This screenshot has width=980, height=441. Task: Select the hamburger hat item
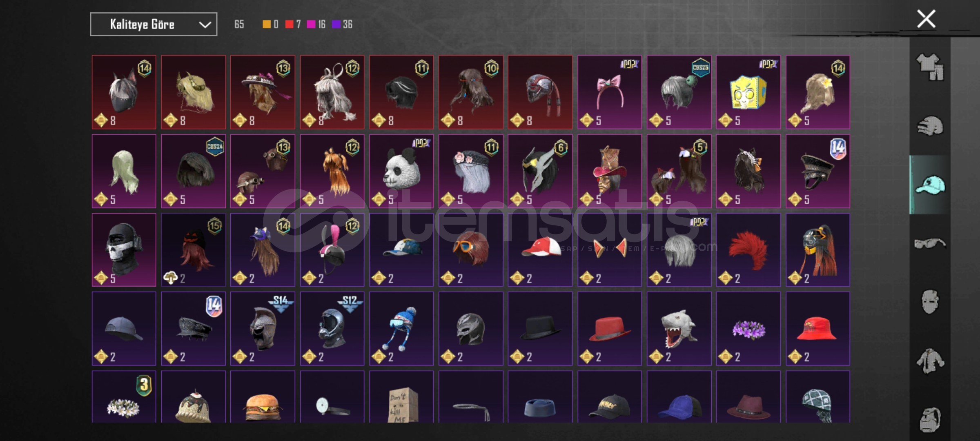[x=263, y=397]
